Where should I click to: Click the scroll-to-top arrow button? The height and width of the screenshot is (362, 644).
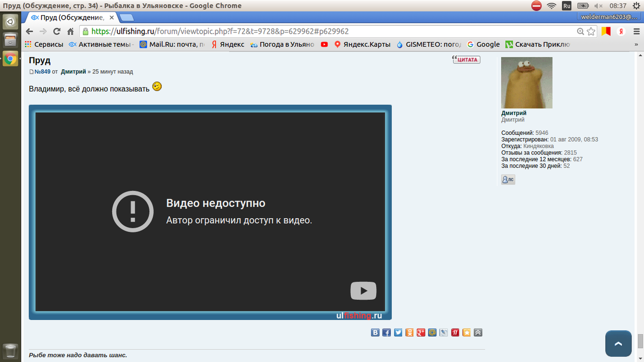coord(618,343)
